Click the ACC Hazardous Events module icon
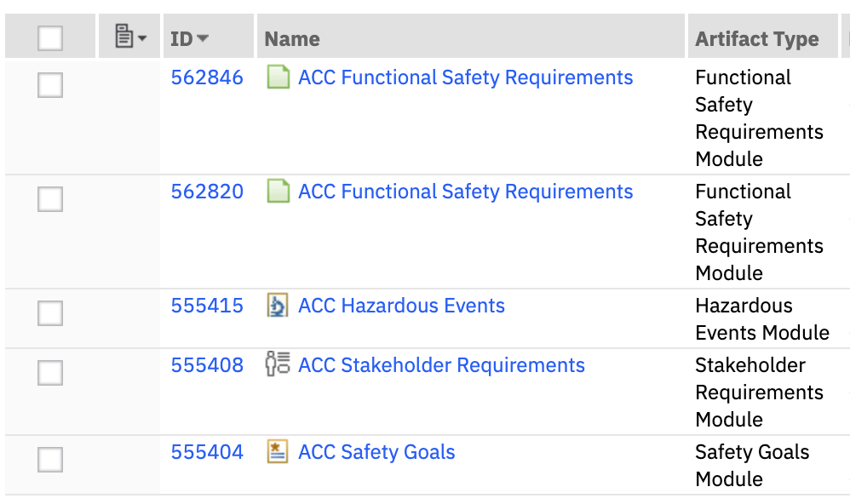The image size is (850, 504). (279, 306)
